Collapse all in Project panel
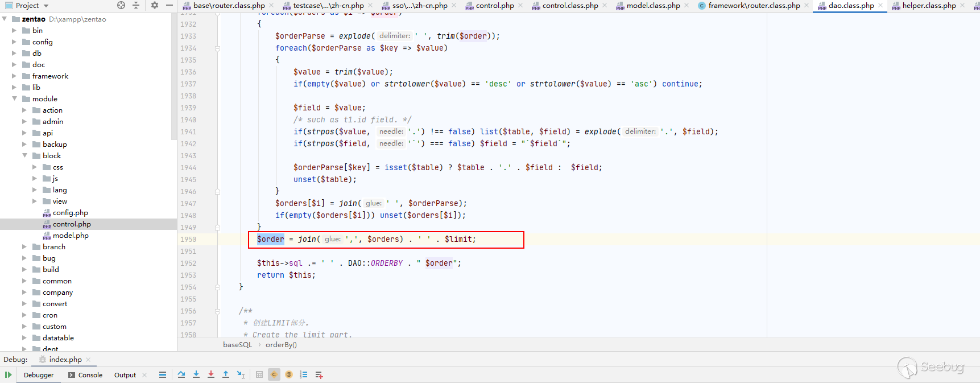Screen dimensions: 980x383 click(136, 5)
